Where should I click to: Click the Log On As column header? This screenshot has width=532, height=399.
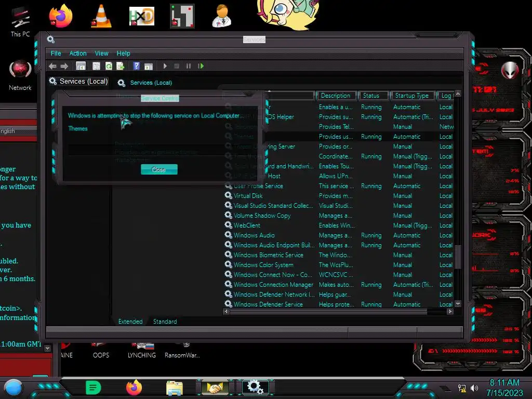446,96
